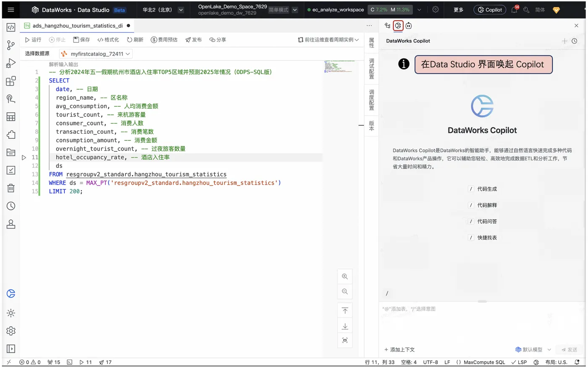
Task: Zoom in using the magnifier plus button
Action: tap(345, 276)
